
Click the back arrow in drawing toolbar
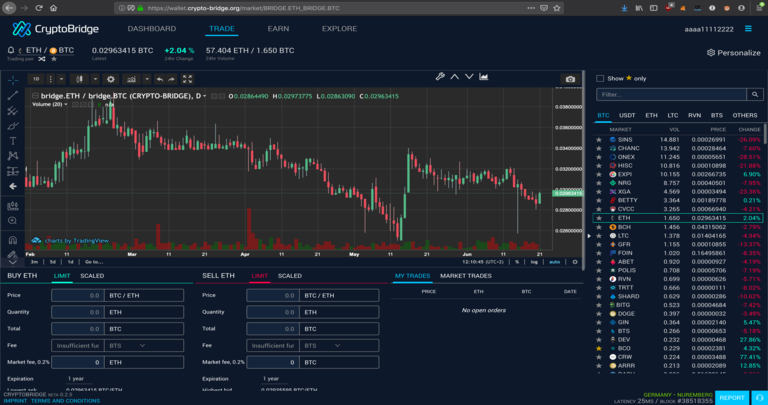pyautogui.click(x=13, y=186)
